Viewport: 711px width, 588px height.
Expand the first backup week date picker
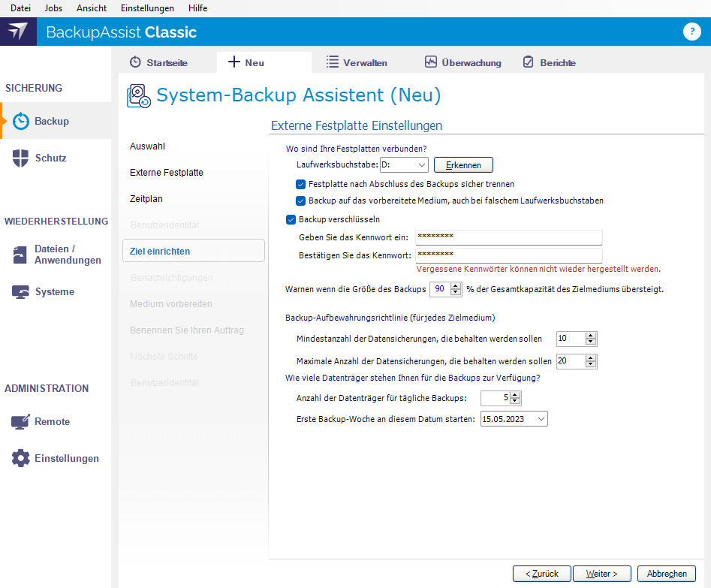tap(541, 419)
